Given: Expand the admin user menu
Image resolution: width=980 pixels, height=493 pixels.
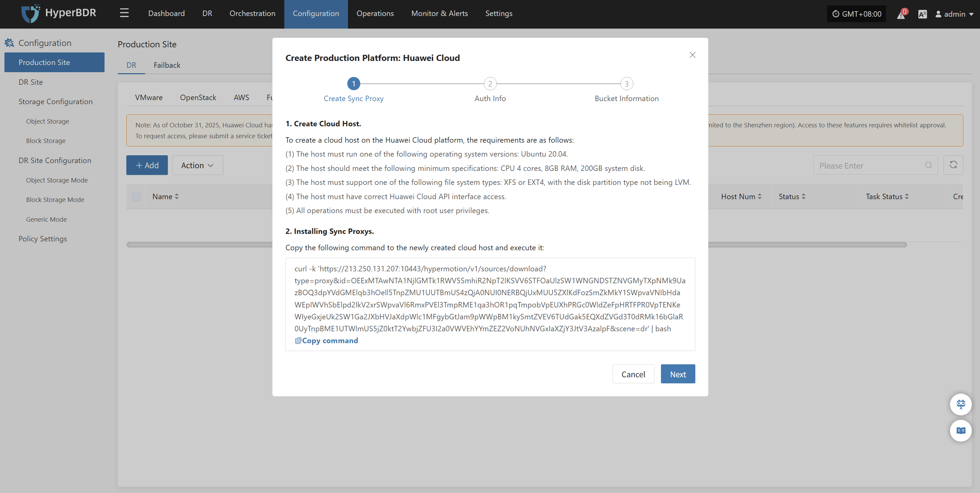Looking at the screenshot, I should click(954, 14).
